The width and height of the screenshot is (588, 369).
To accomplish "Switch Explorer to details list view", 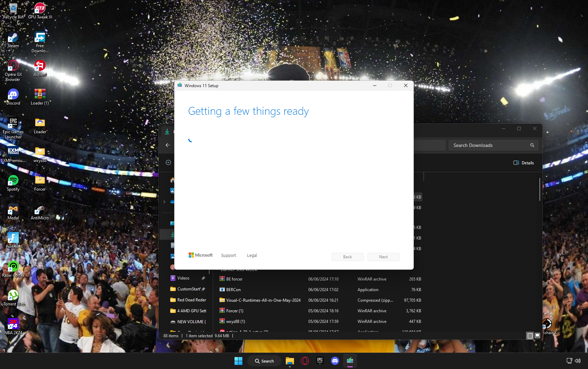I will coord(530,336).
